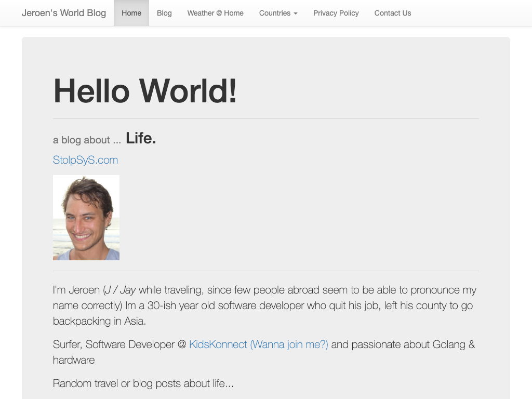
Task: Go to Weather @ Home page
Action: (215, 13)
